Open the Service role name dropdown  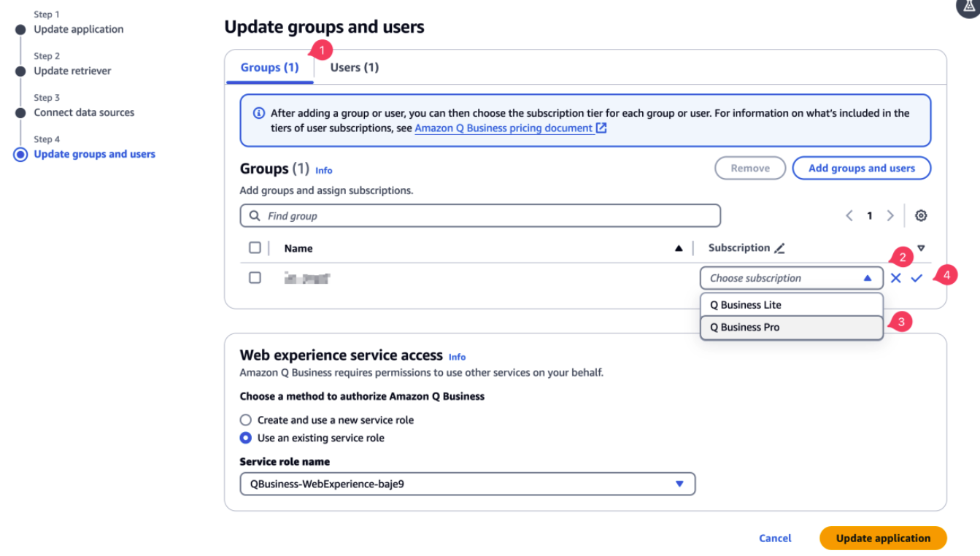[x=468, y=484]
